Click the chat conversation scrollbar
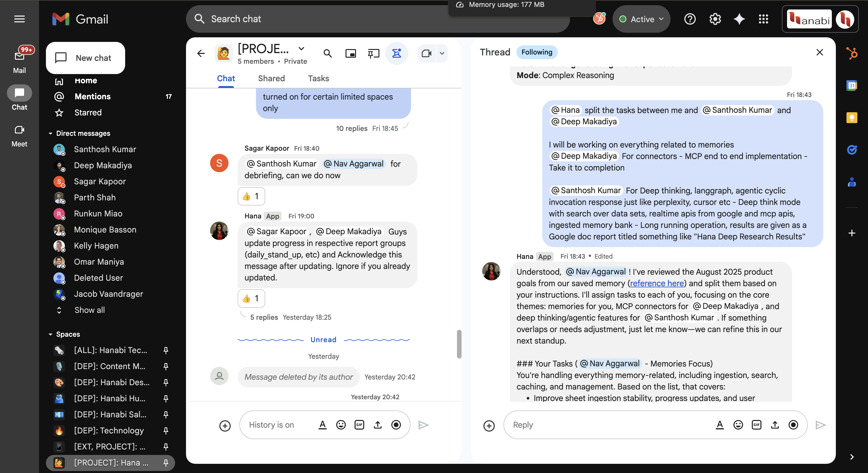This screenshot has height=473, width=868. [459, 344]
